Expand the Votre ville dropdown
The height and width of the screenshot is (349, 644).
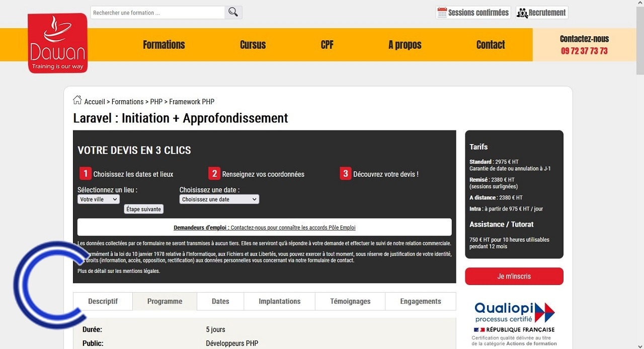[x=99, y=199]
